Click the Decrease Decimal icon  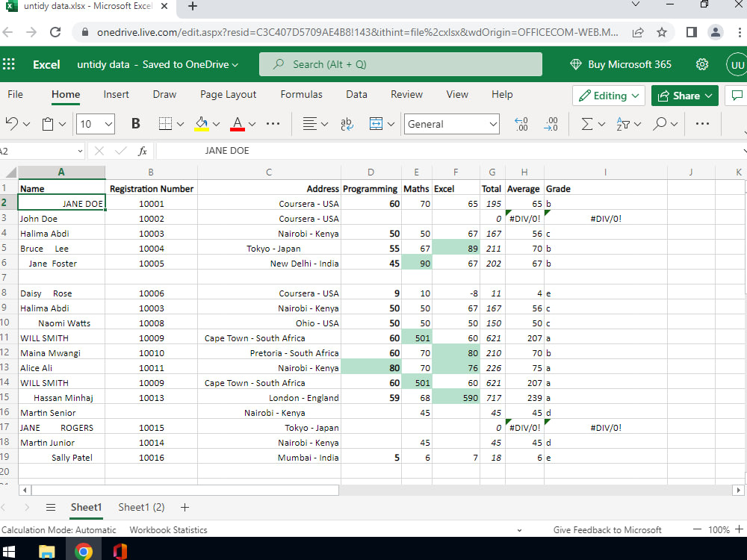pyautogui.click(x=551, y=124)
